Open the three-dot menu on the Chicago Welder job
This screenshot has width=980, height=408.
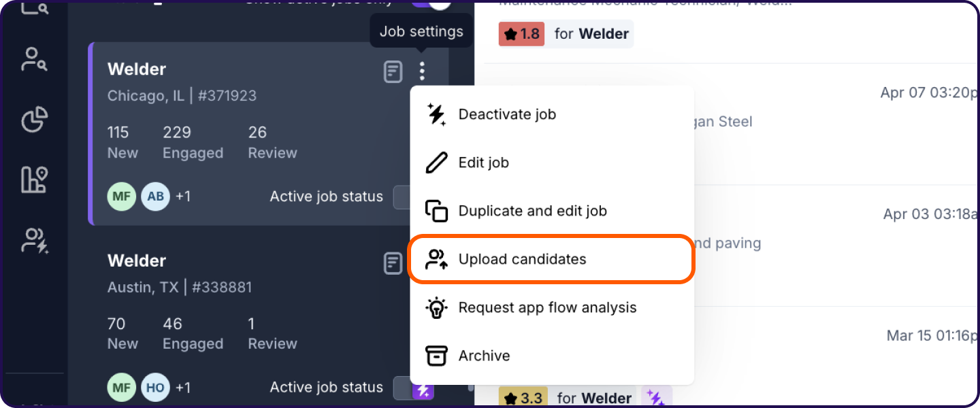[x=422, y=71]
